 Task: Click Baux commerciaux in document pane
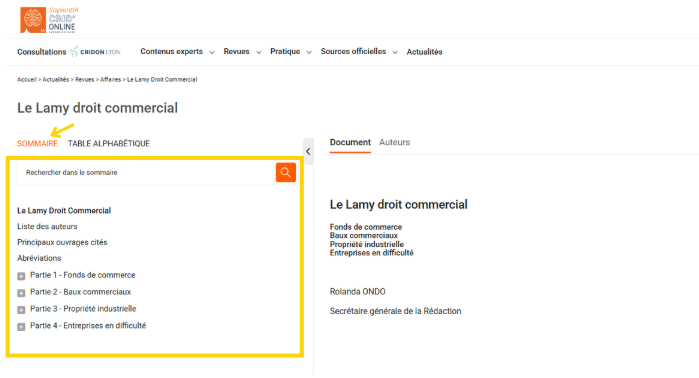tap(363, 235)
